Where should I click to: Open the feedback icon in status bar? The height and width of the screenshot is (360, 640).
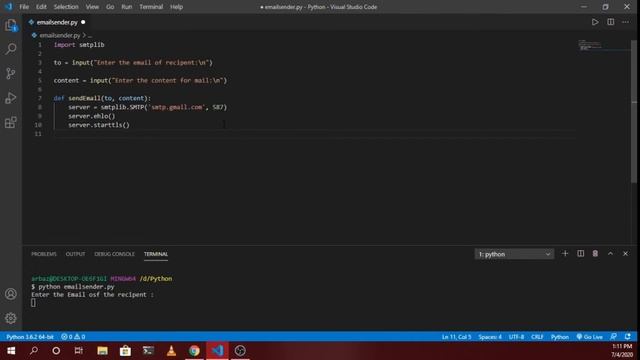tap(613, 337)
